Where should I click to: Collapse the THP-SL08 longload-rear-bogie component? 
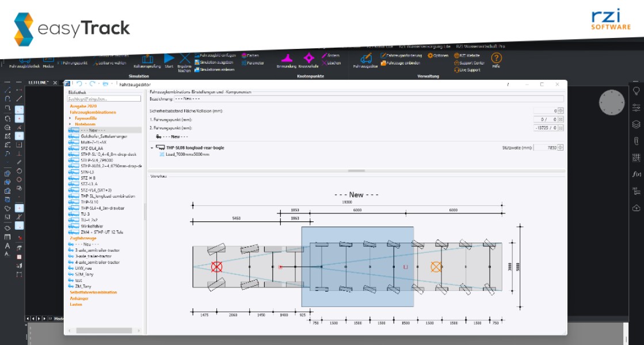[x=152, y=148]
